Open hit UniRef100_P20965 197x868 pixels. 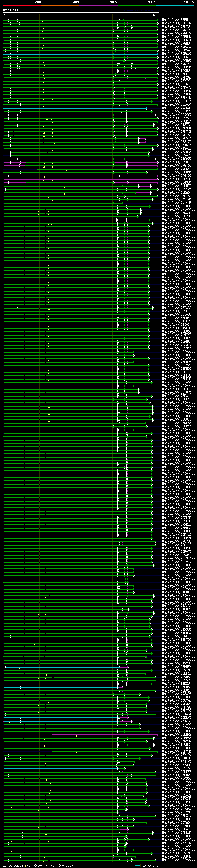click(x=177, y=778)
